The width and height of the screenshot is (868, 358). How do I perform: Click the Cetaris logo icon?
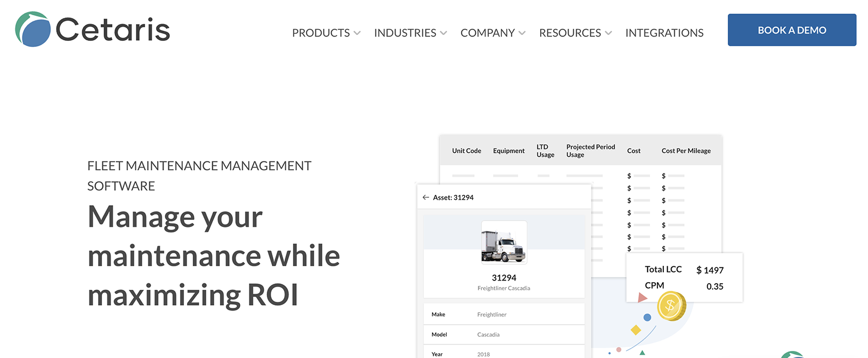(33, 29)
